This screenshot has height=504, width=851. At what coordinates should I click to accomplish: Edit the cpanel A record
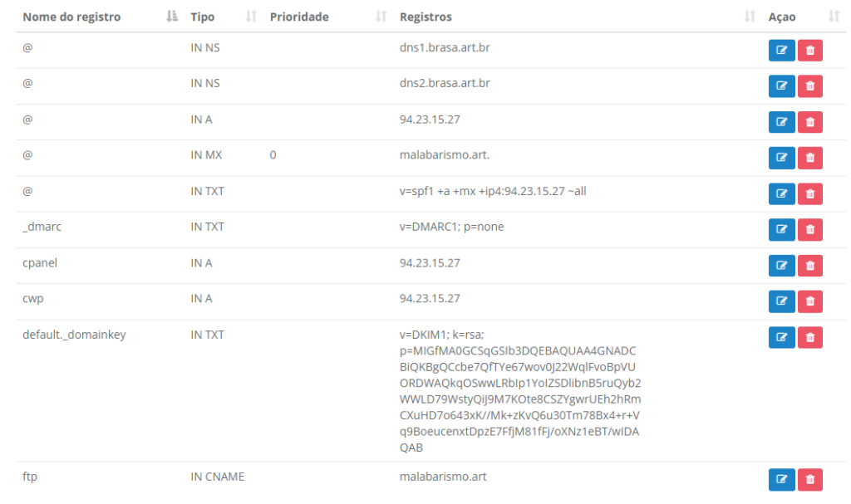[781, 266]
